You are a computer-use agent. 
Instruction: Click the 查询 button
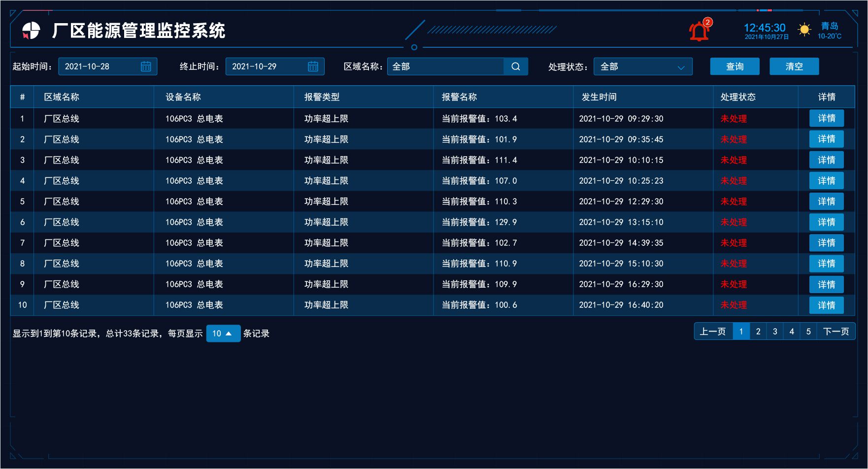[x=734, y=67]
